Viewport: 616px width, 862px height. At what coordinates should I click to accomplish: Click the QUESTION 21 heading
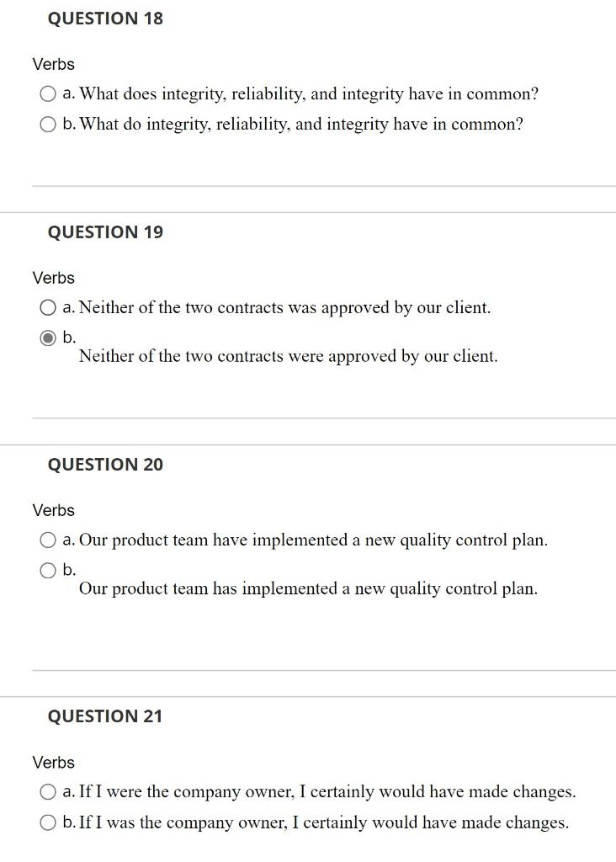click(x=105, y=716)
